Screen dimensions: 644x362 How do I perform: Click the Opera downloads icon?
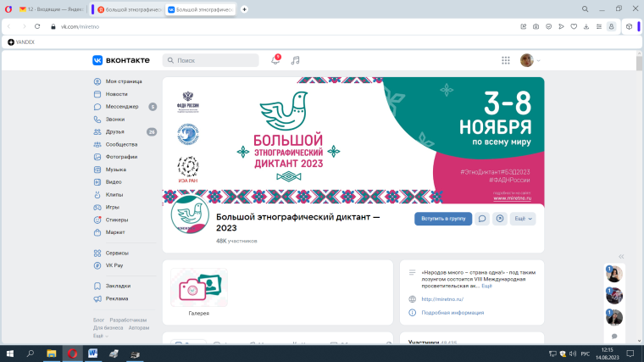(586, 26)
